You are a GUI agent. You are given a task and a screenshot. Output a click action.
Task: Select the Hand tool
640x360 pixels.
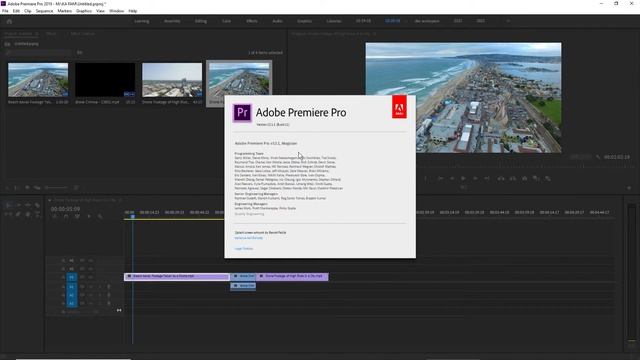[28, 214]
